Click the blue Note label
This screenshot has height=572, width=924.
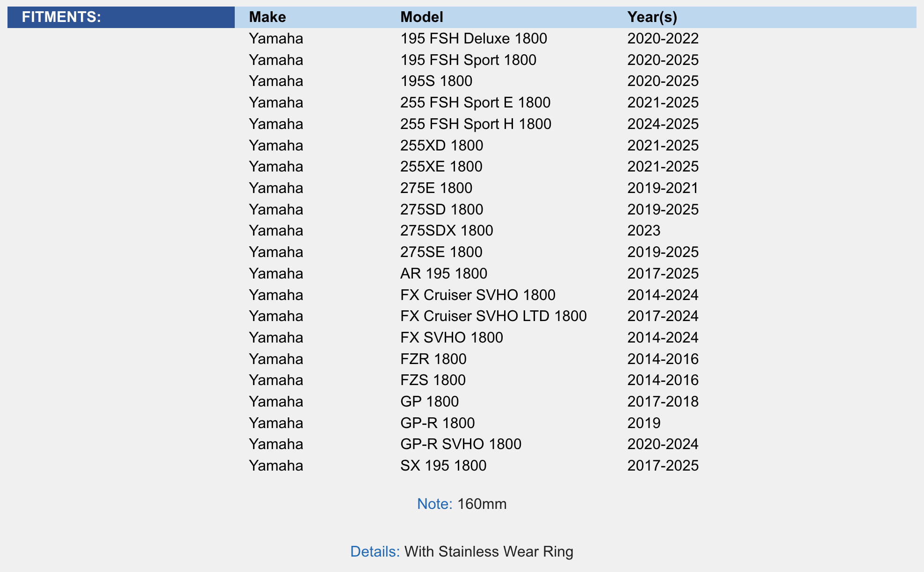click(434, 504)
